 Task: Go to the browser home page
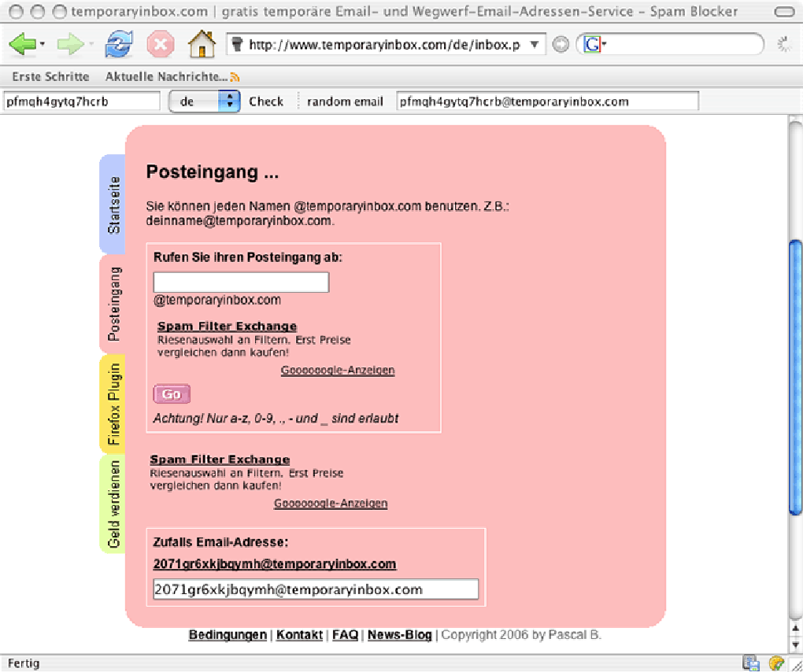[x=202, y=44]
